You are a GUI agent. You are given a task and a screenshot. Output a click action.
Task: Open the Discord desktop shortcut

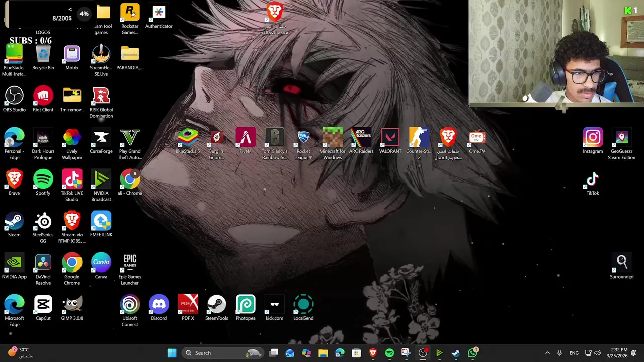coord(158,308)
